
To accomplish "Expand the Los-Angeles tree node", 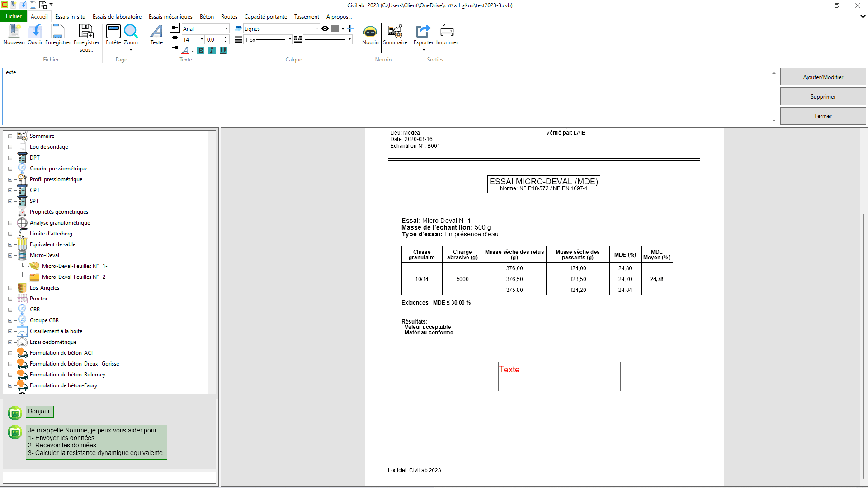I will pos(10,288).
